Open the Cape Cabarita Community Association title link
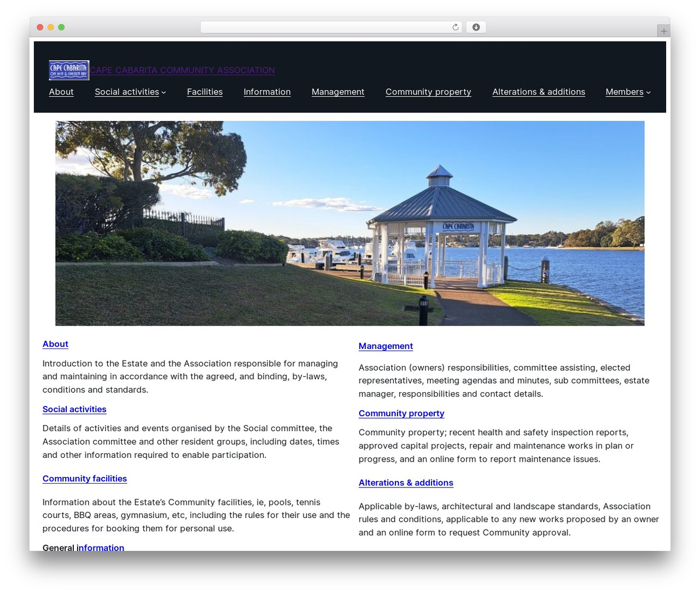This screenshot has width=700, height=593. [x=183, y=70]
